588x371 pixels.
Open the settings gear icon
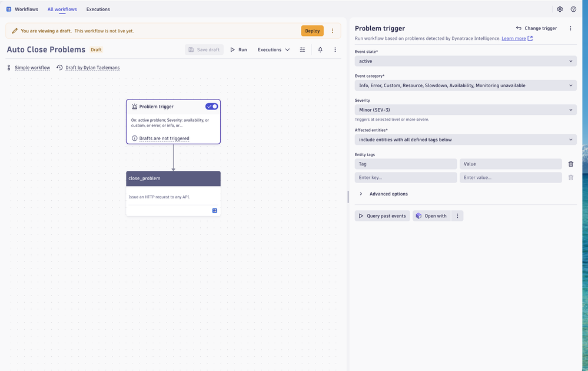tap(560, 9)
